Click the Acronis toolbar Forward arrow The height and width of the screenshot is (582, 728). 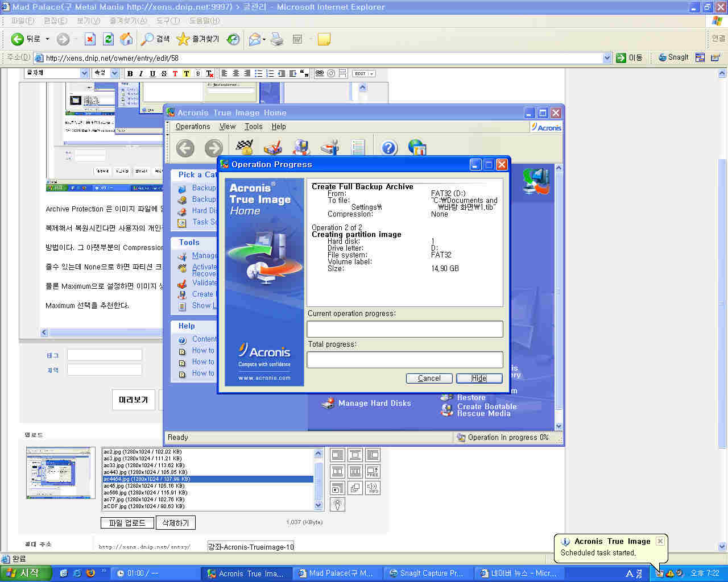(x=214, y=148)
